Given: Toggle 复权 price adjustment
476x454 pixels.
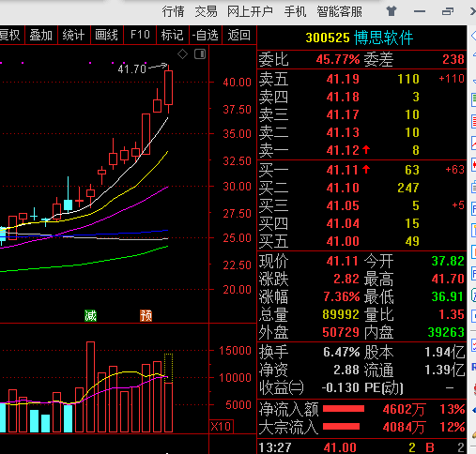Looking at the screenshot, I should click(10, 35).
